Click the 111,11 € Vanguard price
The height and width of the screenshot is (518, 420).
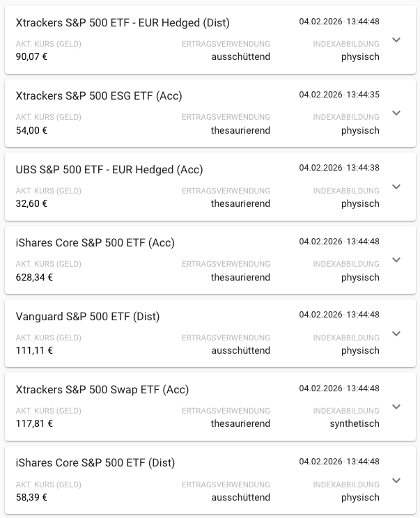[x=34, y=350]
